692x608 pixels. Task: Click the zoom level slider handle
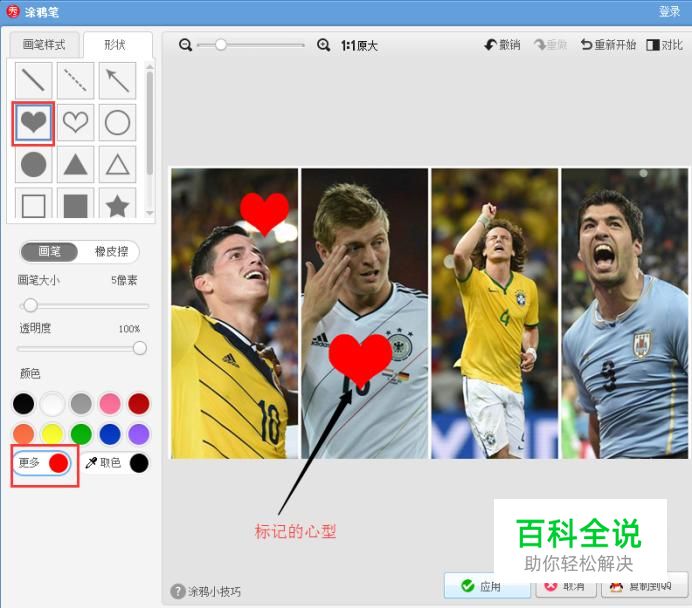[221, 45]
